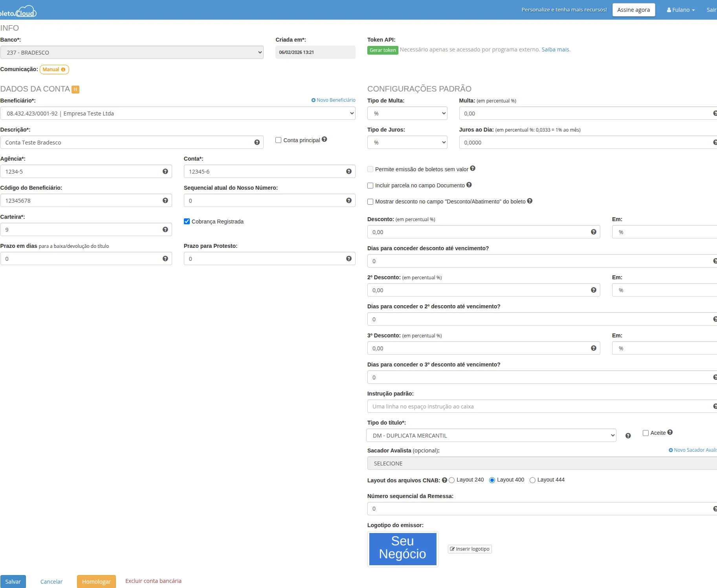
Task: Click the Excluir conta bancária link
Action: pyautogui.click(x=153, y=581)
